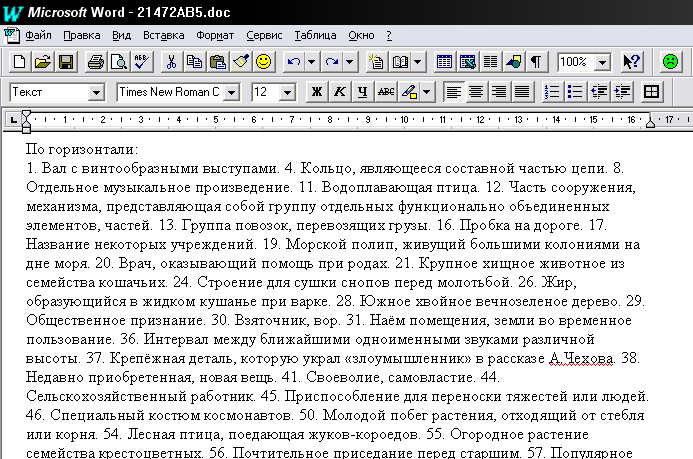The image size is (693, 459).
Task: Open the ? help menu
Action: point(389,35)
